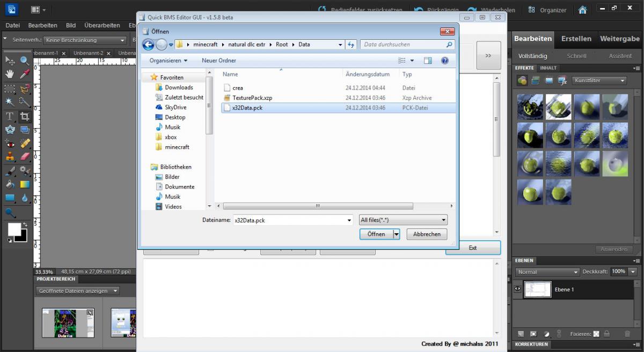Viewport: 644px width, 352px height.
Task: Click Abbrechen to cancel the dialog
Action: pos(427,234)
